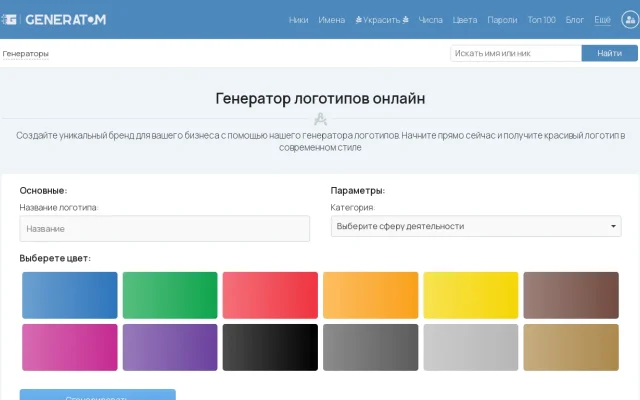
Task: Focus the Название логотипа input field
Action: 164,229
